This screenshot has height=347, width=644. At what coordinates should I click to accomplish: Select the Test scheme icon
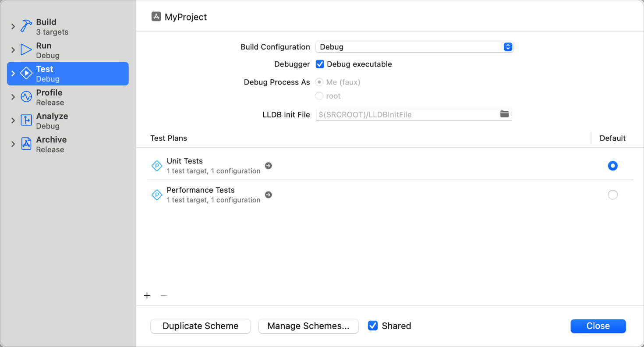(x=26, y=73)
